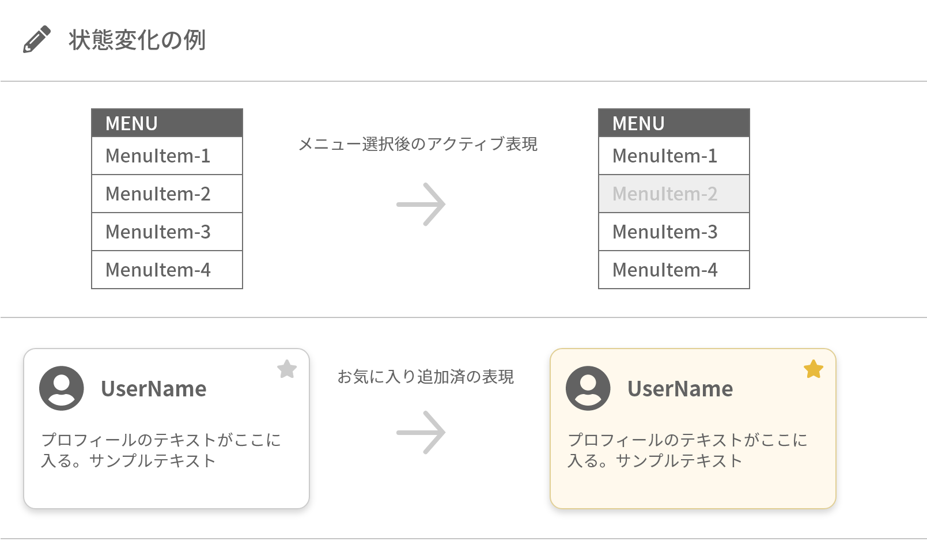927x560 pixels.
Task: Select MenuItem-2 in the left menu
Action: tap(167, 194)
